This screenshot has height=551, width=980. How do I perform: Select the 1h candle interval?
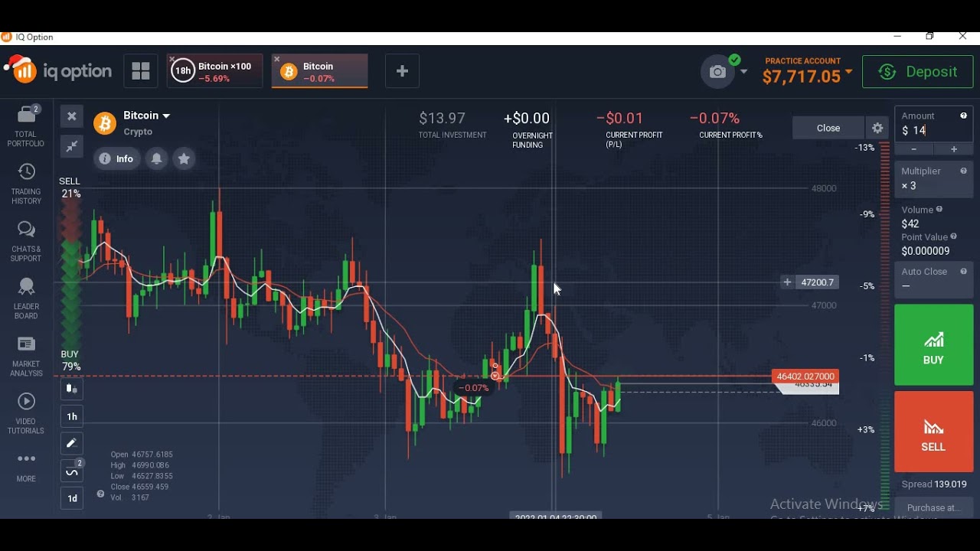coord(72,416)
